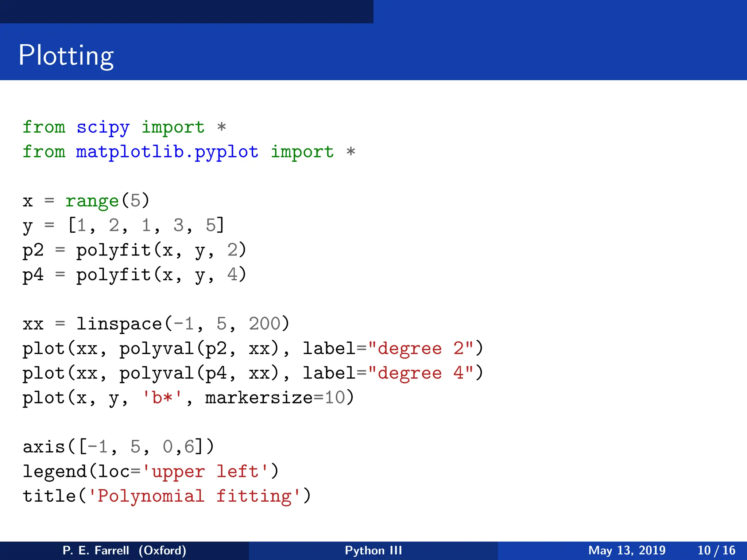The height and width of the screenshot is (560, 747).
Task: Click the line "title('Polynomial fitting')"
Action: tap(167, 496)
